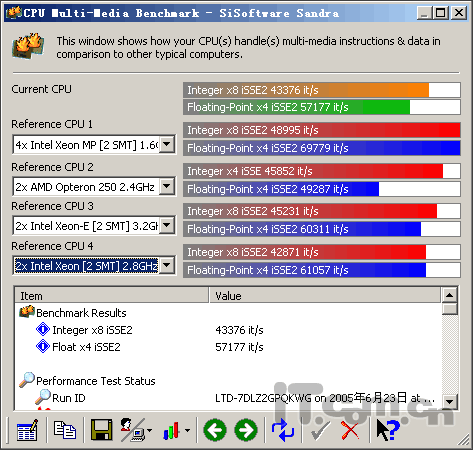Viewport: 473px width, 450px height.
Task: Click the grey checkmark OK icon
Action: (320, 431)
